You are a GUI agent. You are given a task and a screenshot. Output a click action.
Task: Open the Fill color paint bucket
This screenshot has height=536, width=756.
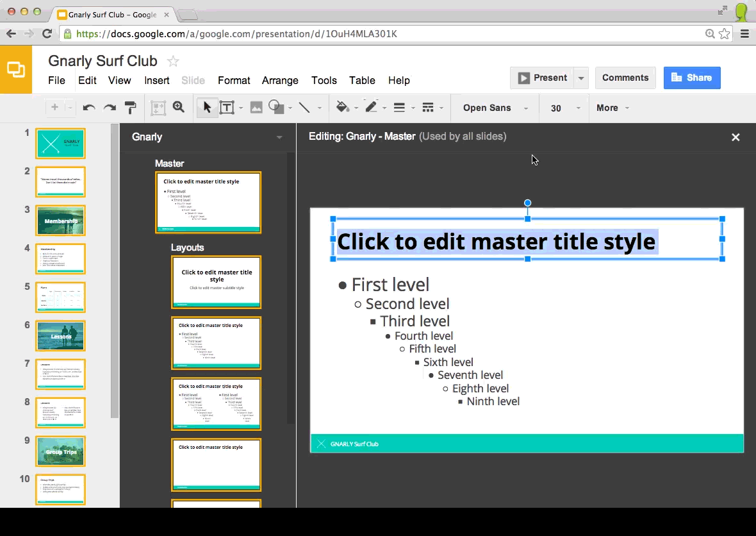tap(342, 108)
